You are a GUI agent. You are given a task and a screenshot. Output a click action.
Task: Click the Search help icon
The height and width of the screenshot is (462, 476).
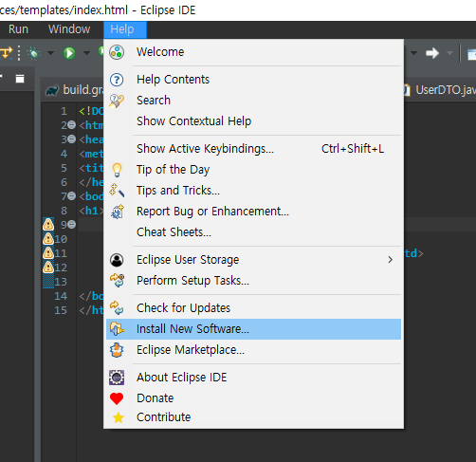(117, 101)
